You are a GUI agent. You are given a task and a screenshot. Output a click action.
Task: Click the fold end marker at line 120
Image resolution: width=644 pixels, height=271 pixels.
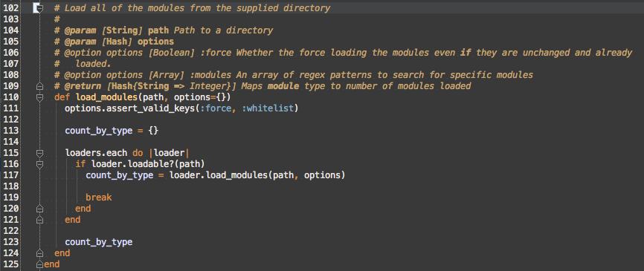(x=39, y=209)
